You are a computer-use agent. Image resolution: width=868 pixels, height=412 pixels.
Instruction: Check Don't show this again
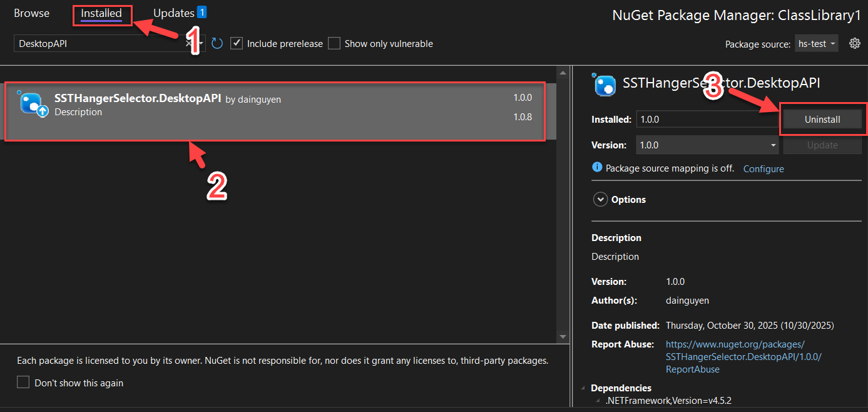23,382
